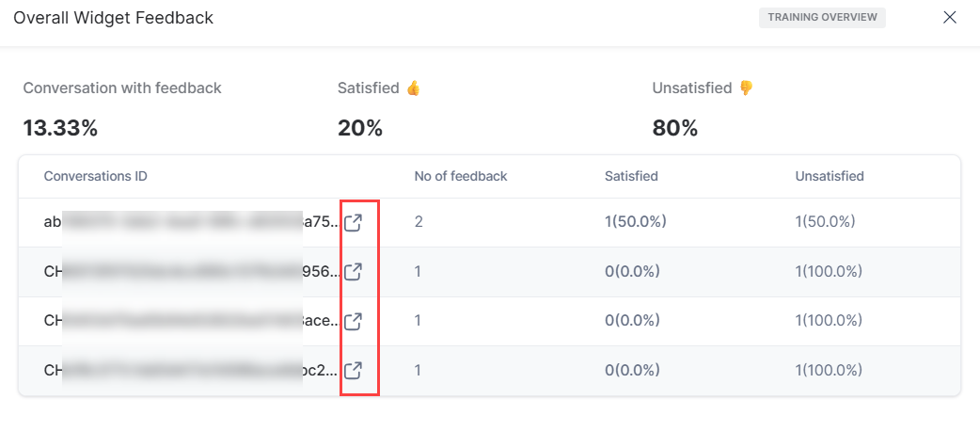Click the thumbs up icon beside Satisfied
Screen dimensions: 980x431
point(413,88)
